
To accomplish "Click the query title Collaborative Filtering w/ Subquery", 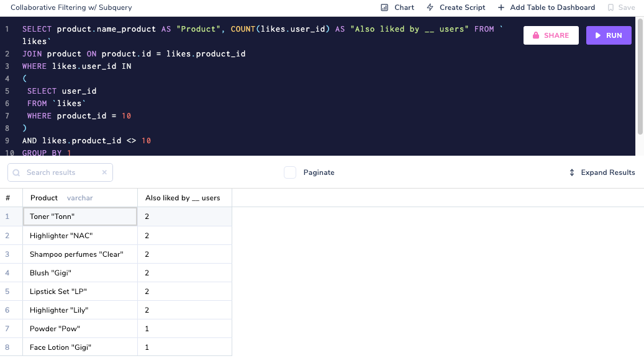I will point(71,7).
